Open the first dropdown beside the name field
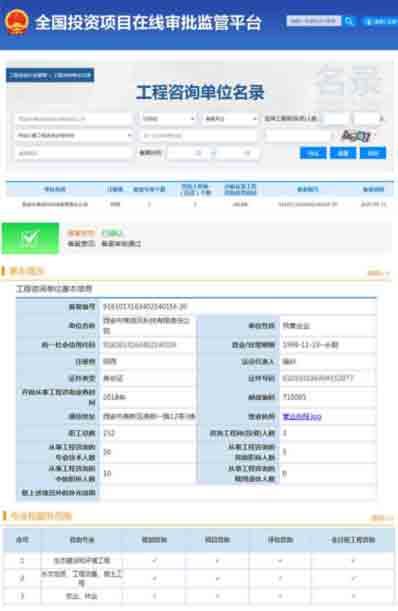Viewport: 398px width, 611px height. click(168, 119)
